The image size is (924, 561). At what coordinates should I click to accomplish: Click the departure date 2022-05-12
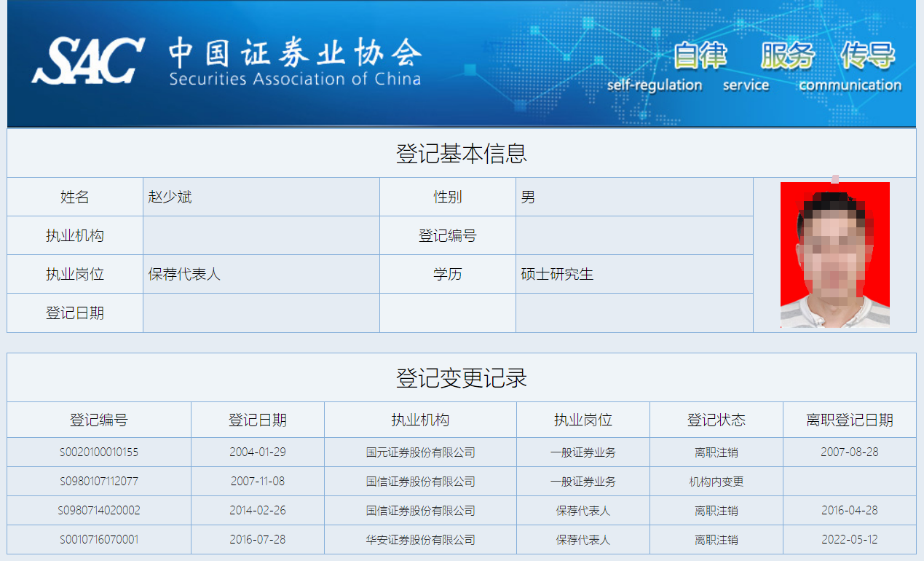tap(850, 539)
